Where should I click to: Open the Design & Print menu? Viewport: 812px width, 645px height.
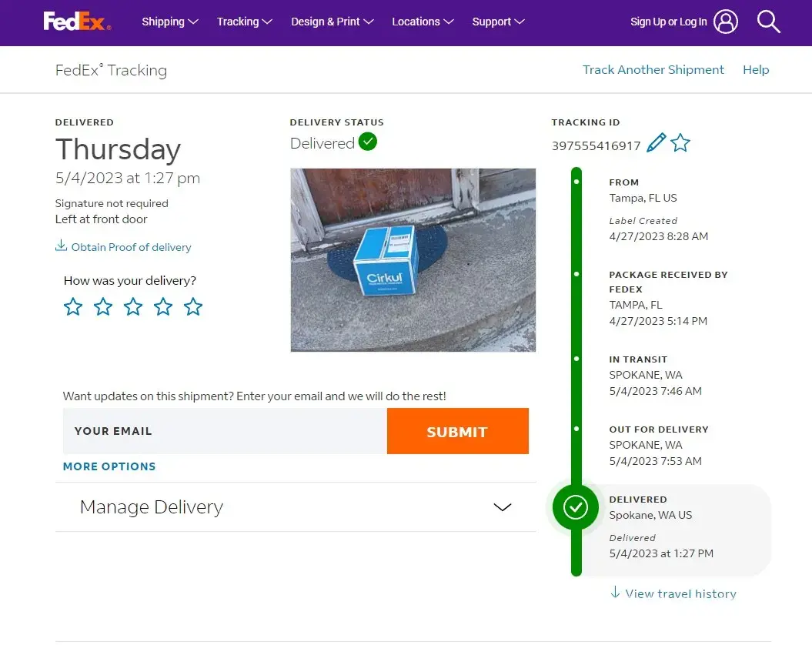point(332,22)
